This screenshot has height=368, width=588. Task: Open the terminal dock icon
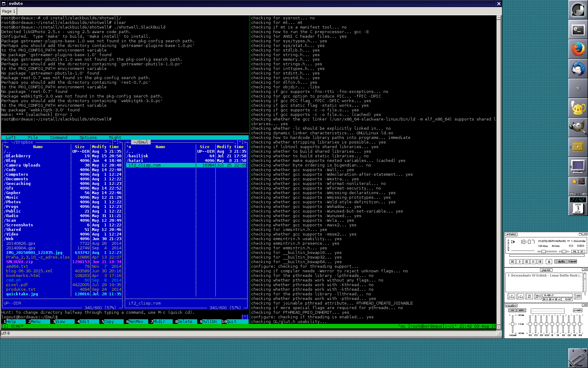[x=578, y=30]
